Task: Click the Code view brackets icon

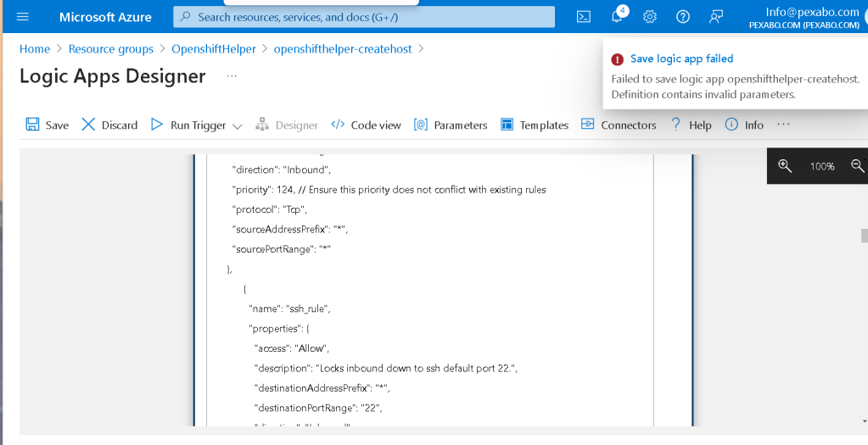Action: click(x=338, y=125)
